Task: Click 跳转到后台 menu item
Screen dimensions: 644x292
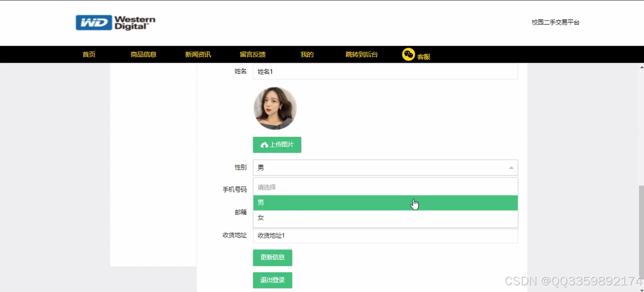Action: [x=361, y=54]
